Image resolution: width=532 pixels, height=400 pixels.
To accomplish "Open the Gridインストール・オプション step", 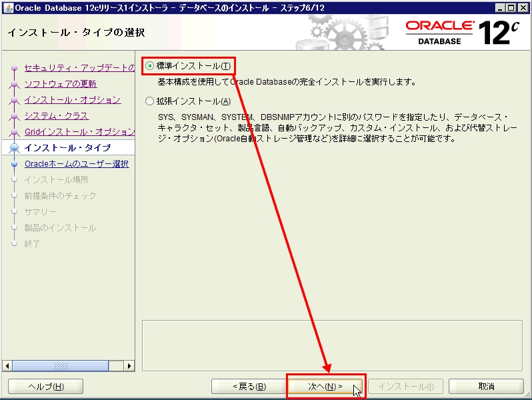I will tap(79, 132).
